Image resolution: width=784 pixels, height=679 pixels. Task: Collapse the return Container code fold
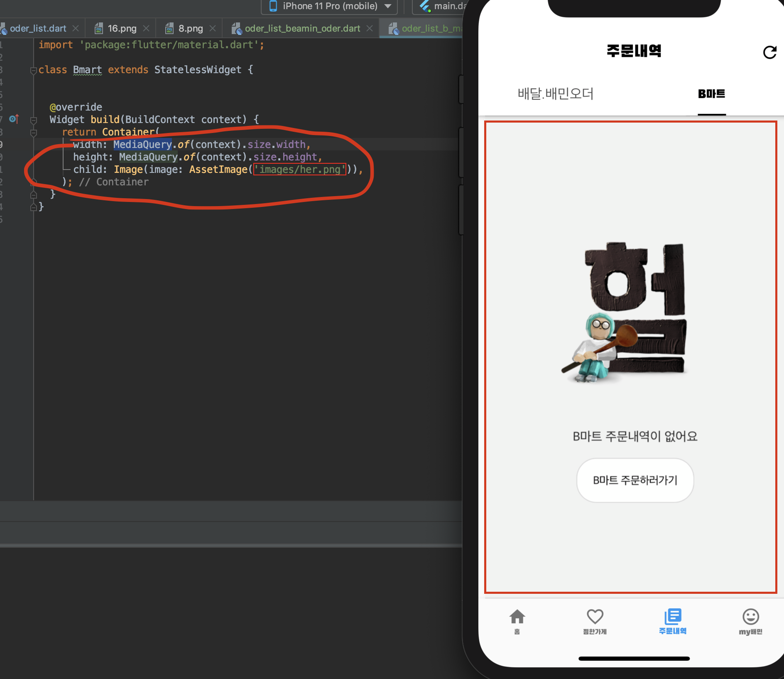(x=34, y=133)
